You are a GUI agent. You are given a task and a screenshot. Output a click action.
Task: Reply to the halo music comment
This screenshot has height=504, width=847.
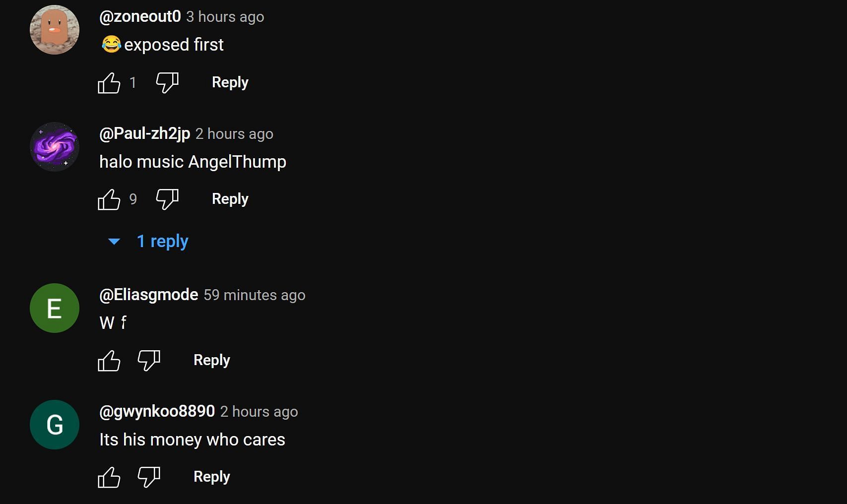230,199
